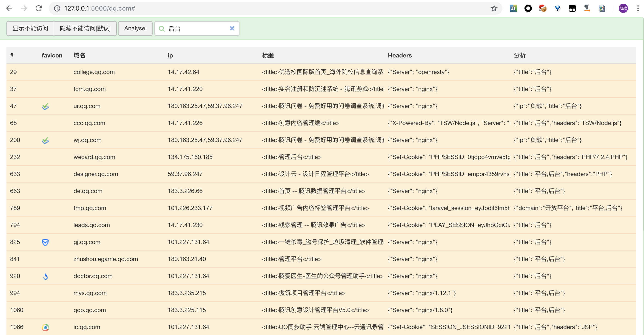Bookmark this page with the star icon

(494, 9)
